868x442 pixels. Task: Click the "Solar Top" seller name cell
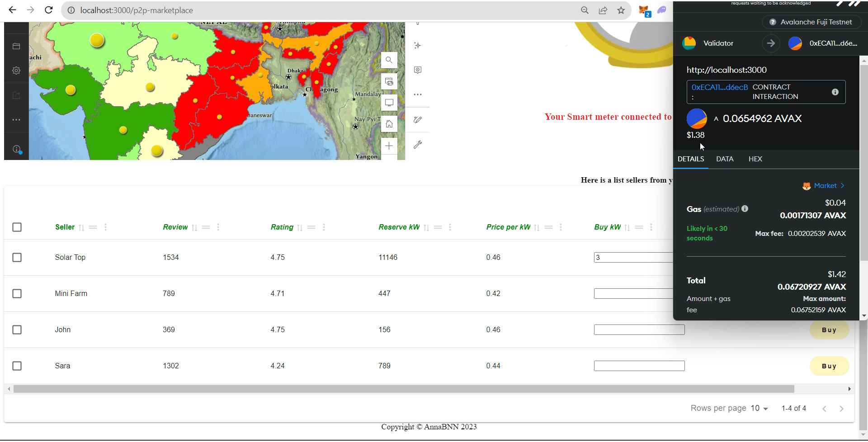(x=70, y=258)
